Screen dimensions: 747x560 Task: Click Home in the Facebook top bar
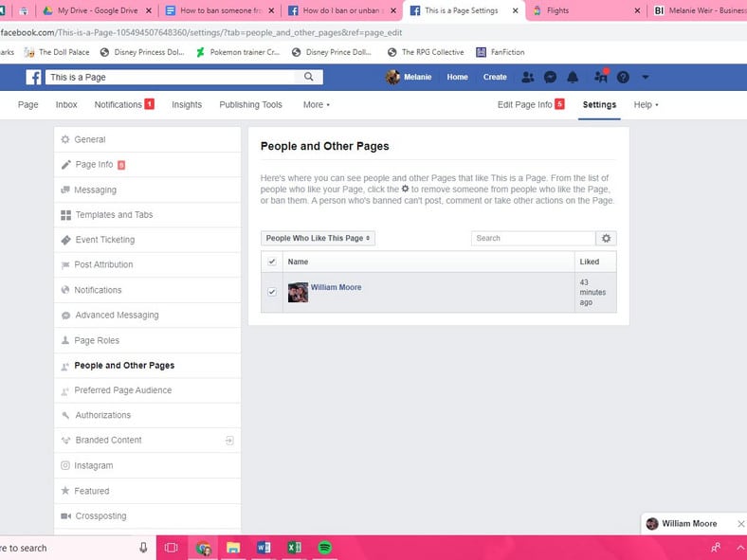coord(457,77)
